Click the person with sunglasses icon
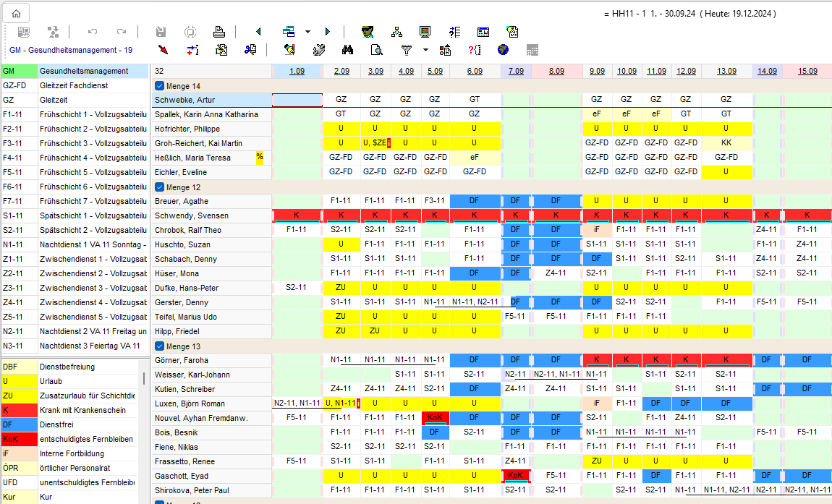This screenshot has height=504, width=832. pyautogui.click(x=368, y=32)
